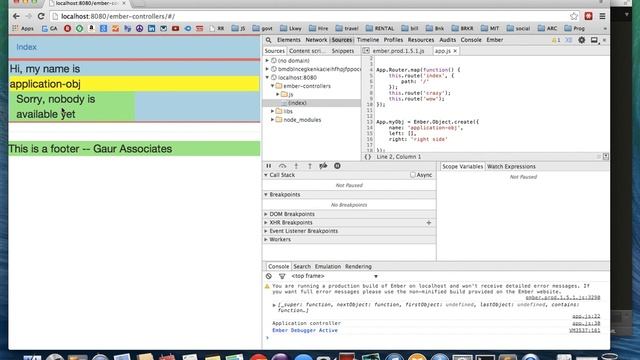Open the ember.prod.1.5.1.js file tab
This screenshot has height=360, width=640.
point(398,51)
